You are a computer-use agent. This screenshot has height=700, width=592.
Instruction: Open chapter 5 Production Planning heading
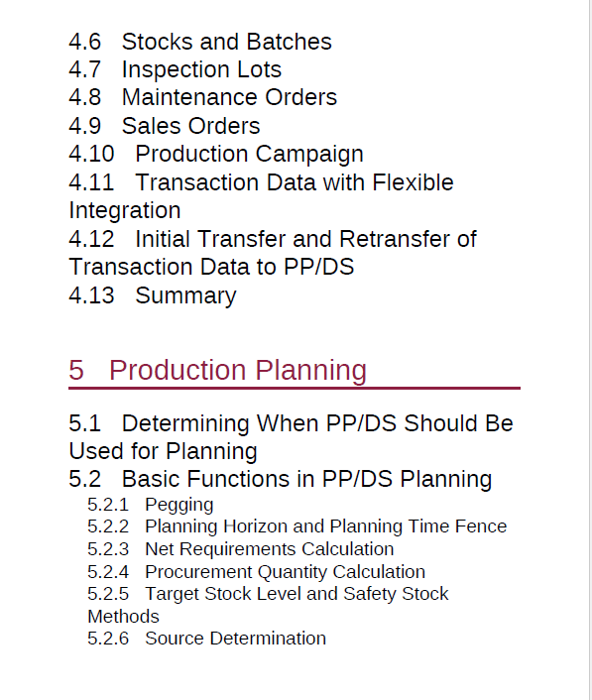(217, 371)
